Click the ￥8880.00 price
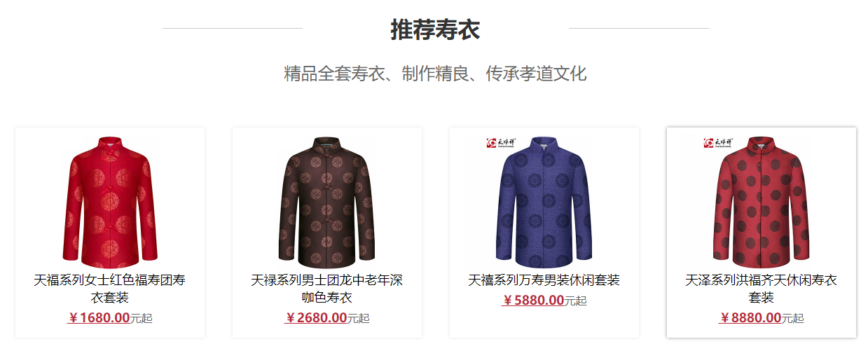This screenshot has width=868, height=358. (750, 317)
